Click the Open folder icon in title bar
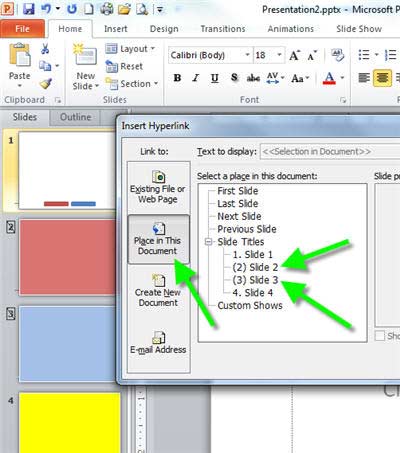400x453 pixels. click(x=124, y=9)
